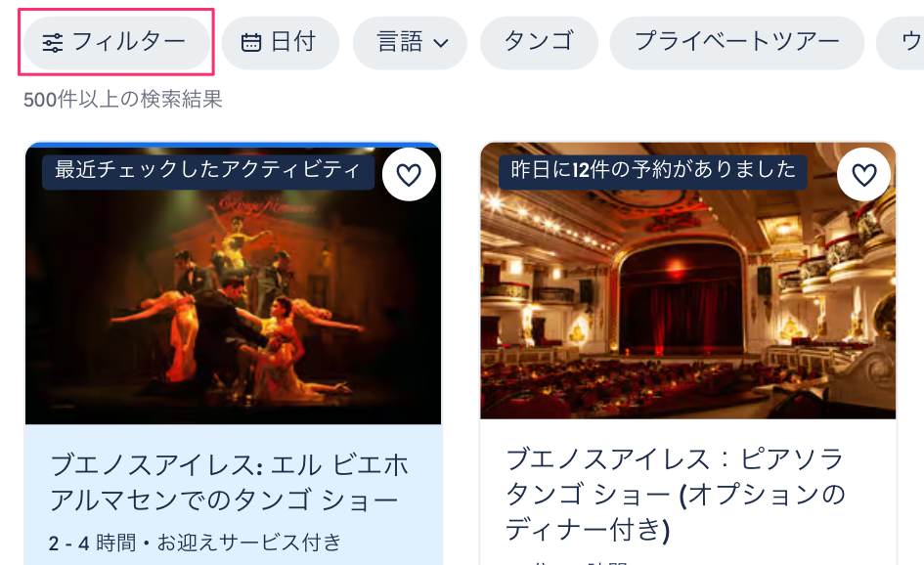Click the 500件以上の検索結果 results count
Screen dimensions: 924x565
coord(122,100)
